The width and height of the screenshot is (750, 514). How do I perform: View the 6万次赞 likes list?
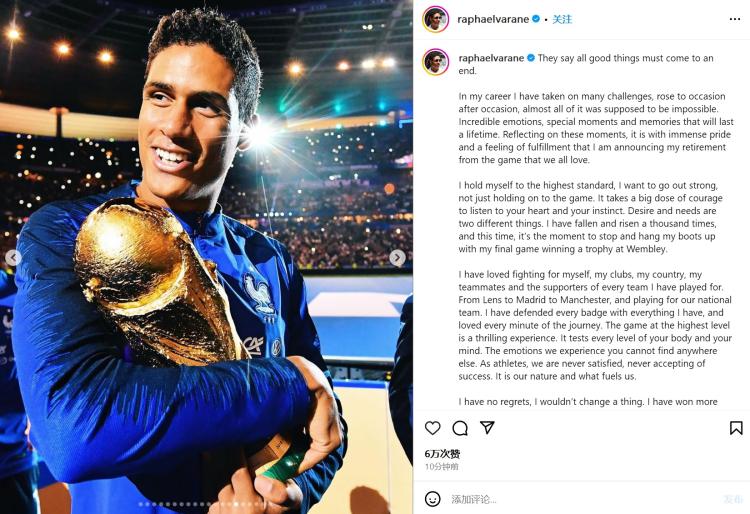pyautogui.click(x=442, y=454)
